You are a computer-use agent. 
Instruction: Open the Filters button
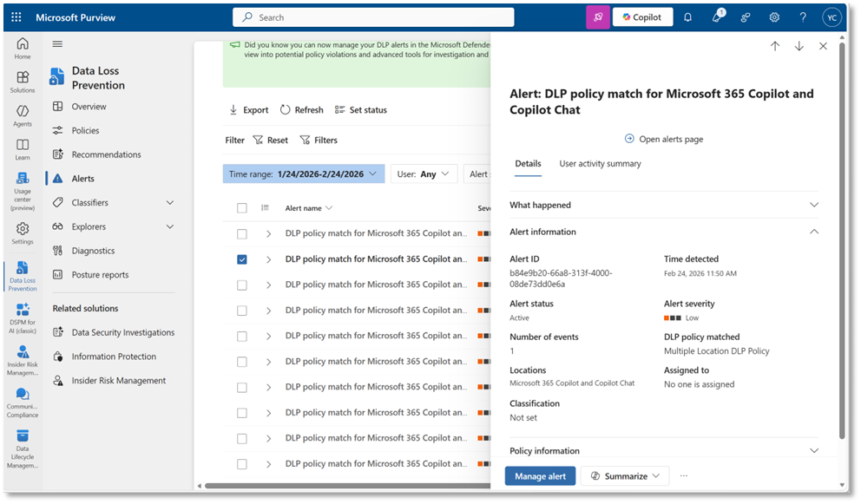(x=319, y=140)
